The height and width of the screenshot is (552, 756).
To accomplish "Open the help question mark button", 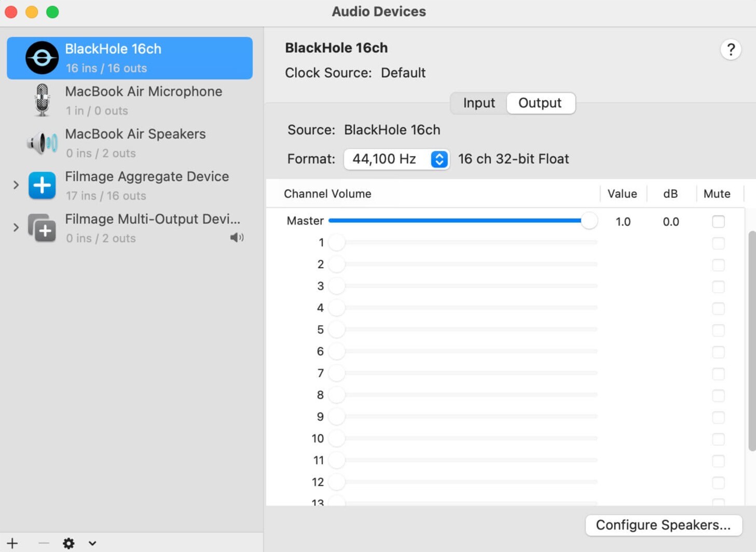I will pyautogui.click(x=731, y=50).
